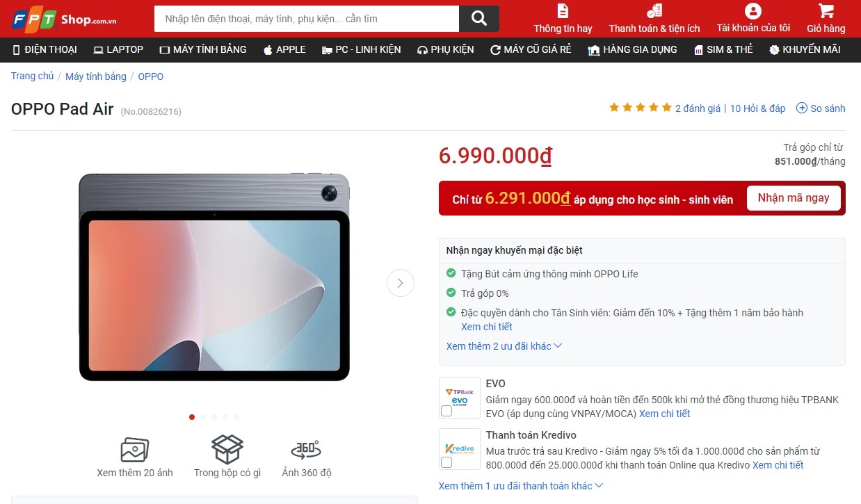Click Nhận mã ngay button
This screenshot has height=504, width=861.
pyautogui.click(x=794, y=198)
